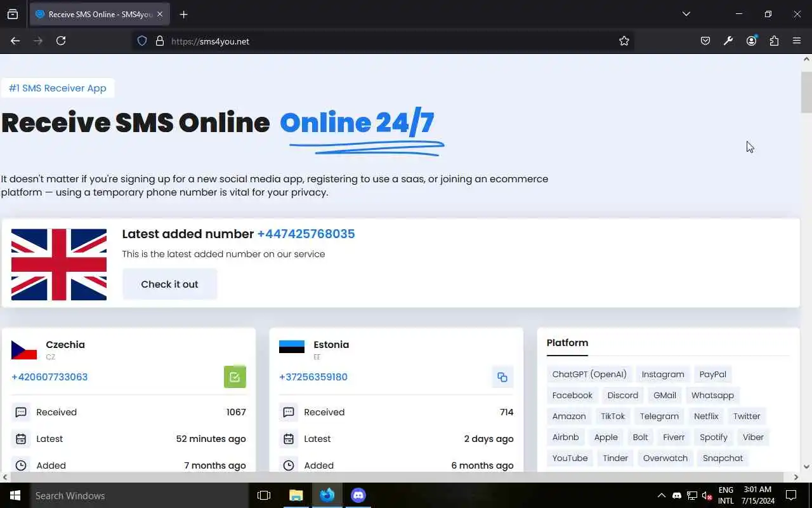Select the Whatsapp platform tag
Viewport: 812px width, 508px height.
[x=712, y=395]
